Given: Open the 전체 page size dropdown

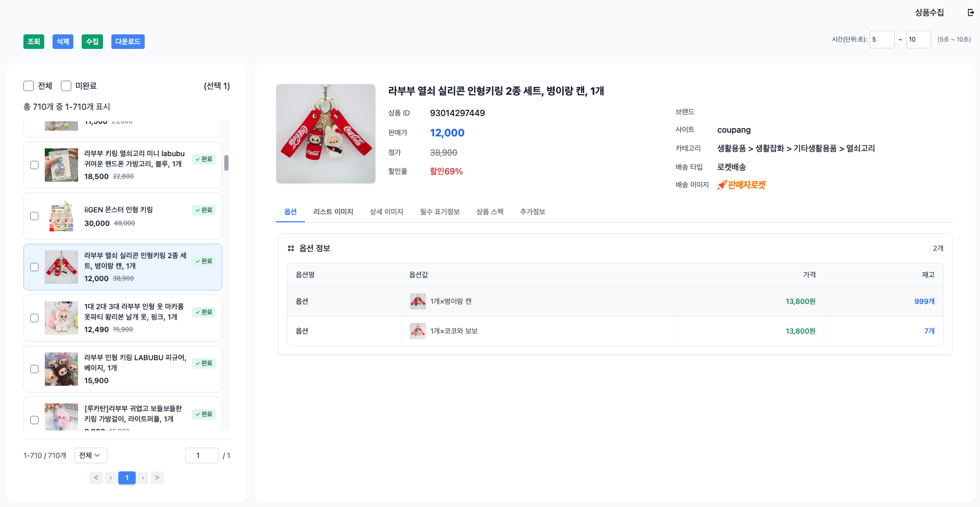Looking at the screenshot, I should click(x=91, y=455).
